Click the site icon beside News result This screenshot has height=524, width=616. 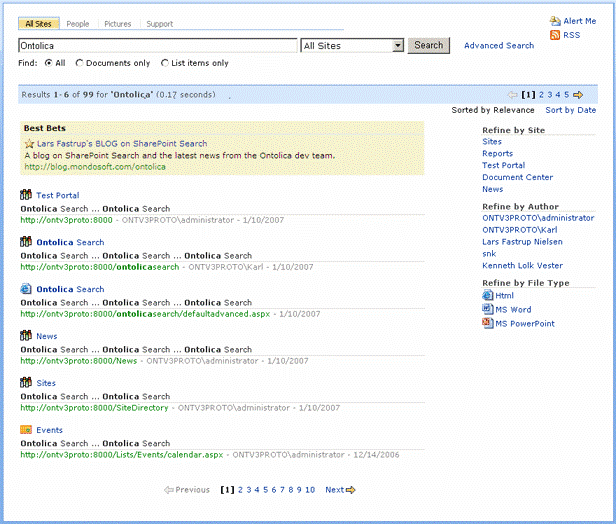pyautogui.click(x=26, y=335)
